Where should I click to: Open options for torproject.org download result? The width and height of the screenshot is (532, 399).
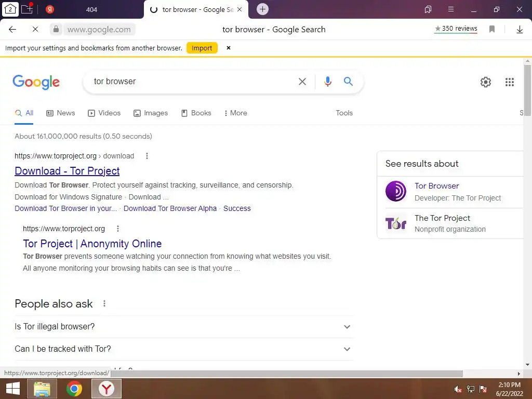[147, 156]
